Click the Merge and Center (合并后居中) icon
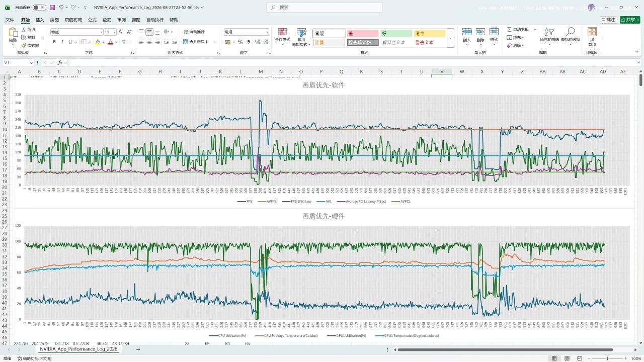This screenshot has width=644, height=362. 186,42
